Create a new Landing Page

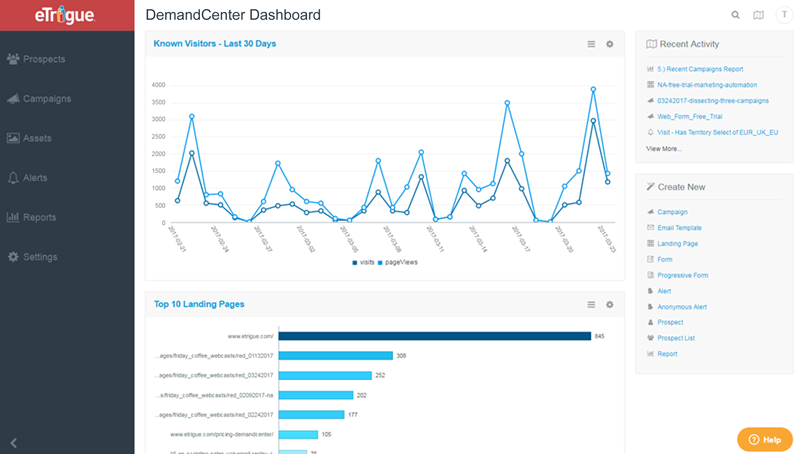pos(678,243)
